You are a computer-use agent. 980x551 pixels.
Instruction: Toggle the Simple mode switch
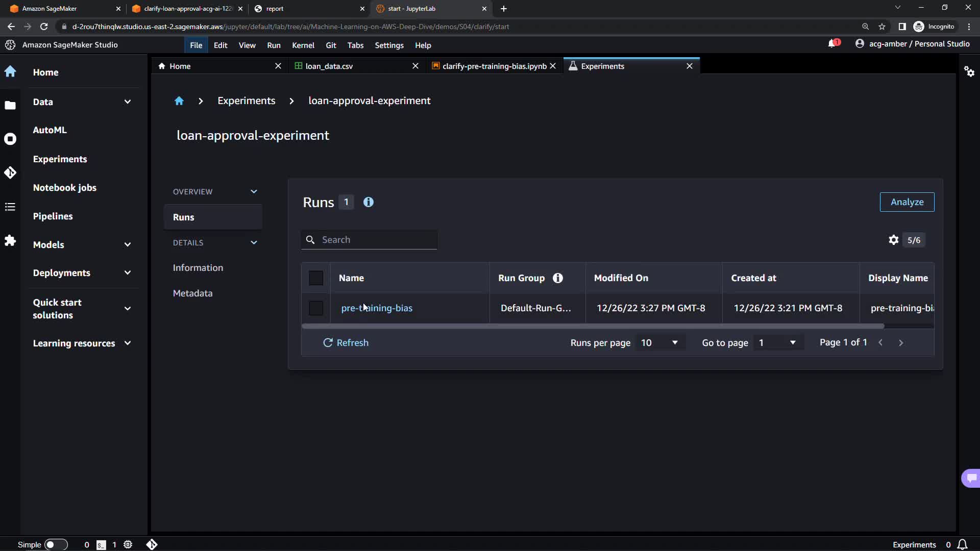(56, 544)
